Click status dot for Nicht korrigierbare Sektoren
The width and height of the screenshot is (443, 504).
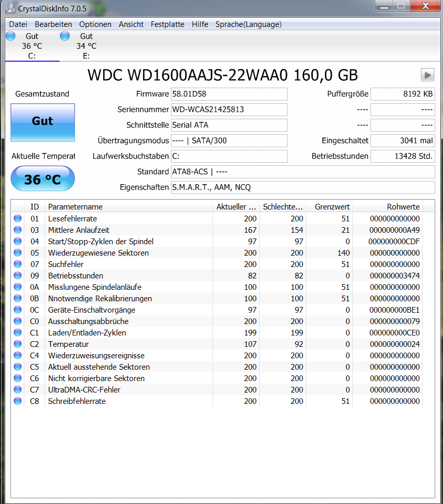pyautogui.click(x=18, y=379)
